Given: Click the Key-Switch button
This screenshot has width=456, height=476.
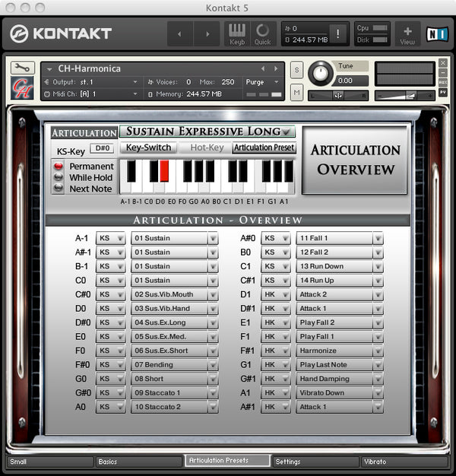Looking at the screenshot, I should pyautogui.click(x=149, y=148).
